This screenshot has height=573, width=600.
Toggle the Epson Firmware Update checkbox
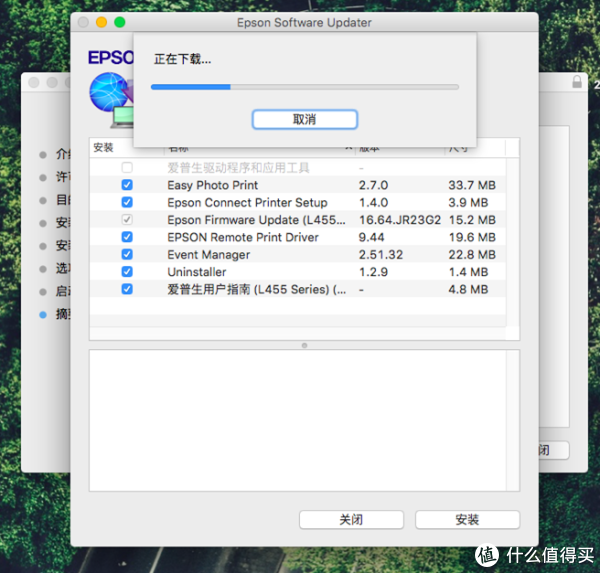pyautogui.click(x=127, y=219)
